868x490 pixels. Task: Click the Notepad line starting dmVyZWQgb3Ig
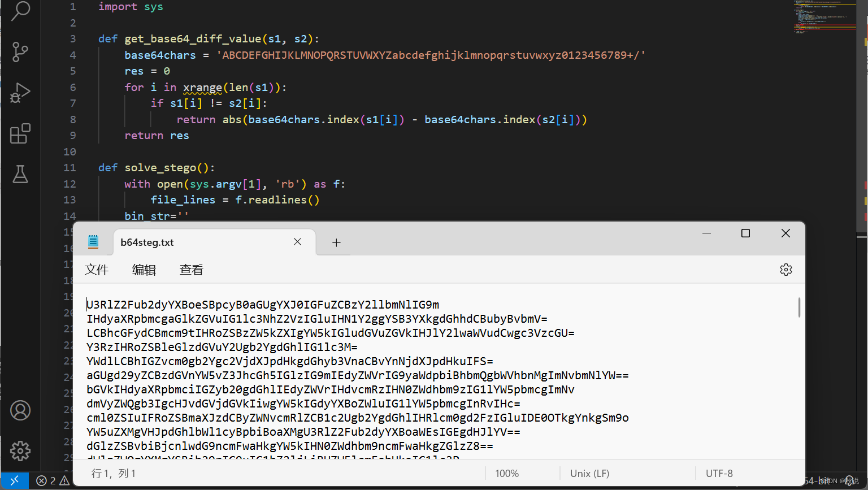coord(303,404)
